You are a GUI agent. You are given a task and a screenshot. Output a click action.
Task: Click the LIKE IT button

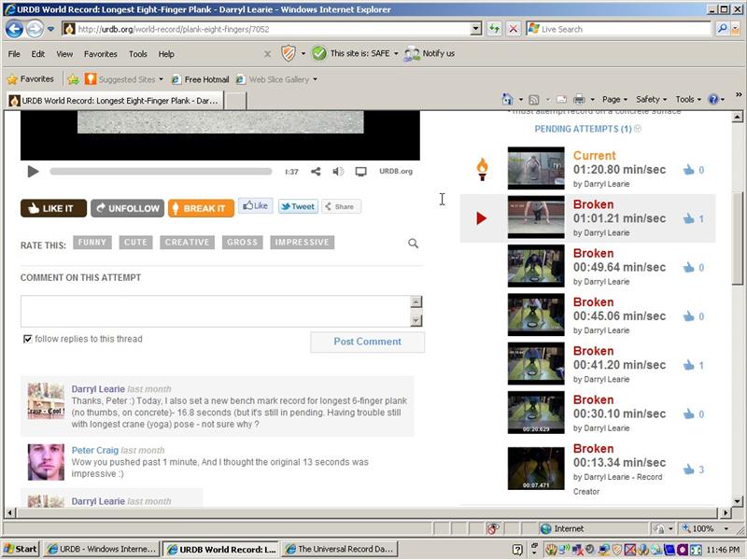[53, 208]
